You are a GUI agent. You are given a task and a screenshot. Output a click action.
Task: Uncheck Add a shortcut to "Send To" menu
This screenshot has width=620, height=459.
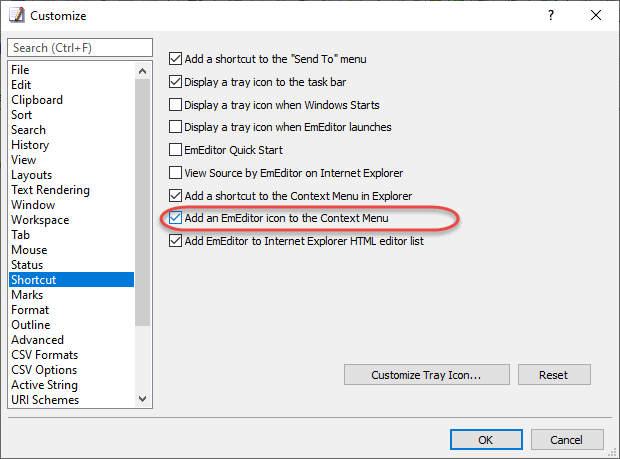click(175, 59)
